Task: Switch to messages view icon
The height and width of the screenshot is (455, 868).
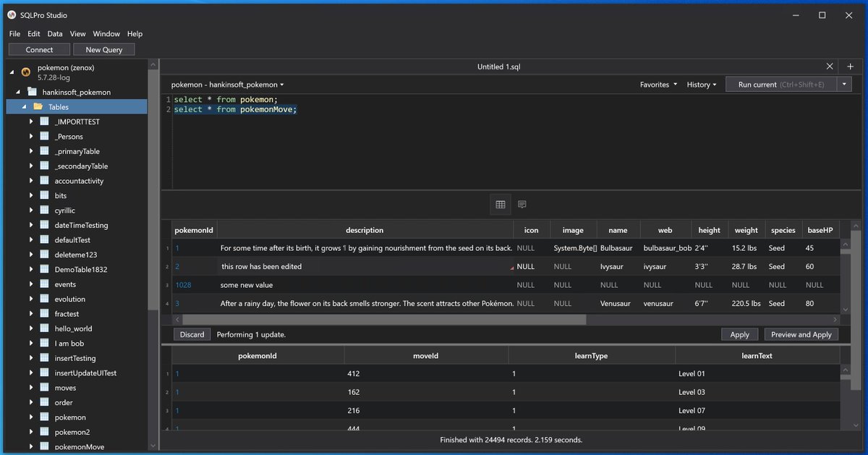Action: [x=522, y=205]
